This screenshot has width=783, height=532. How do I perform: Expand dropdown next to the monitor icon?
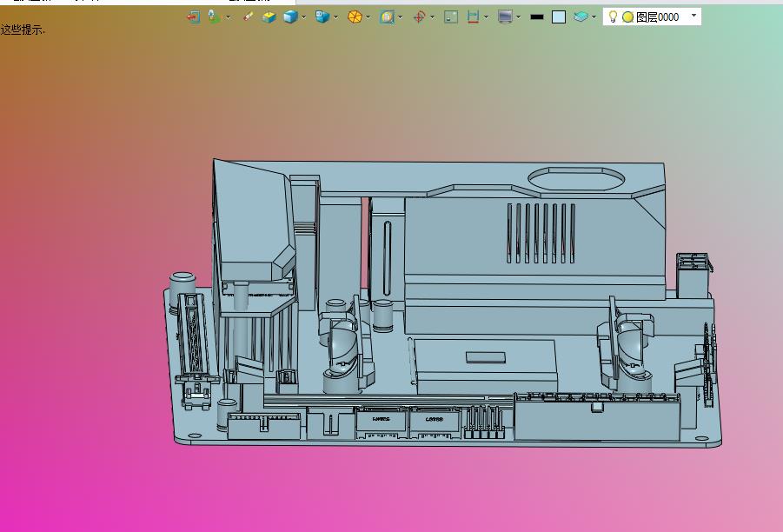(518, 17)
